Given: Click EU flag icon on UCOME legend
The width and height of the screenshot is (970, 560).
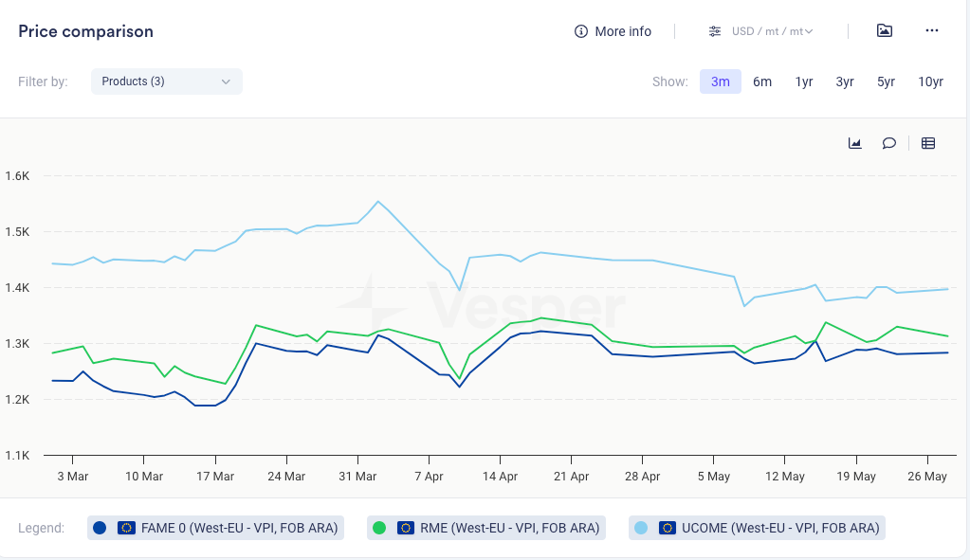Looking at the screenshot, I should tap(668, 528).
